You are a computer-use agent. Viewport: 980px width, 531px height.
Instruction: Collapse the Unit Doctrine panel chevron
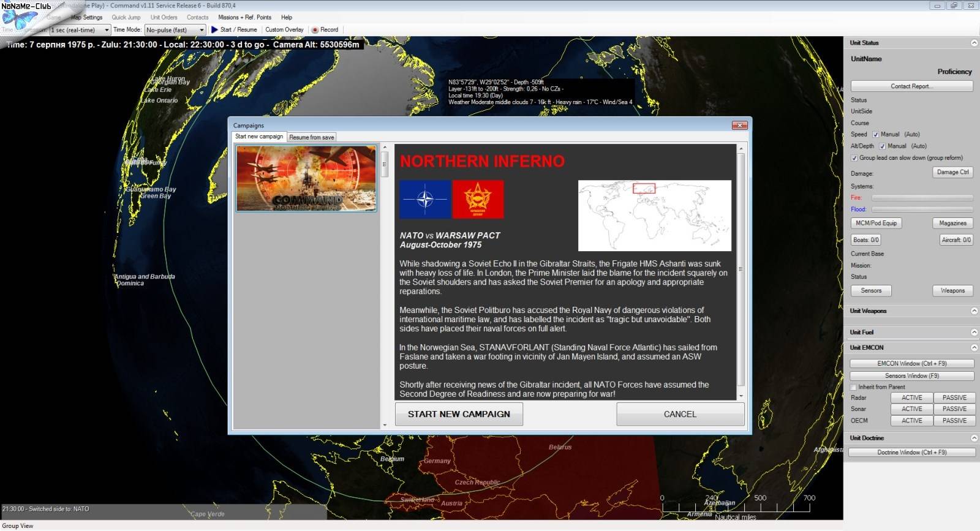pos(974,438)
